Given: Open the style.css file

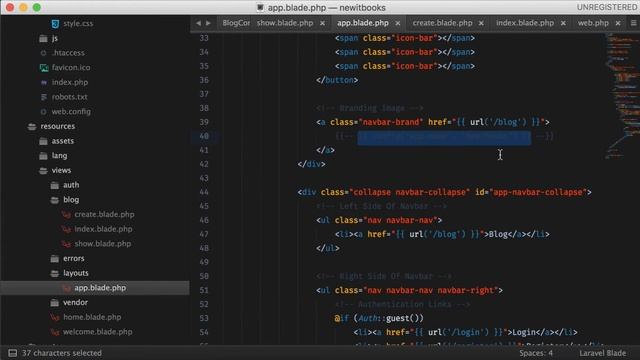Looking at the screenshot, I should (x=78, y=23).
